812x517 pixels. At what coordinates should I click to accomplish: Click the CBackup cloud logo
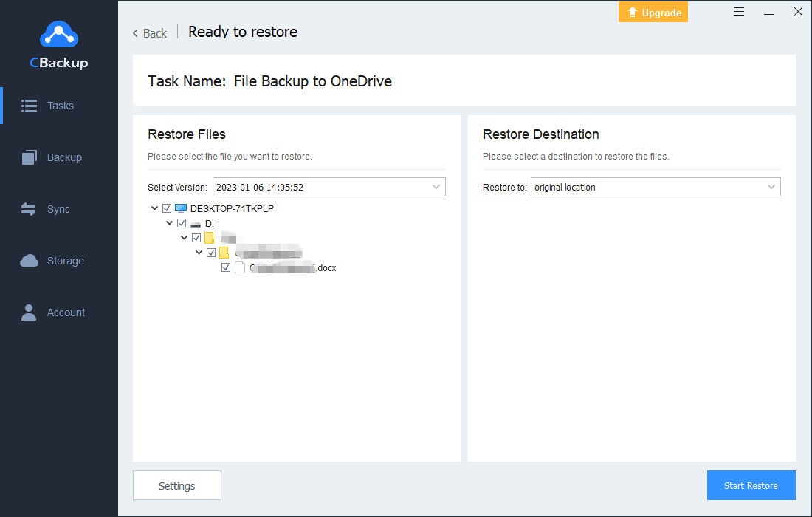tap(59, 34)
